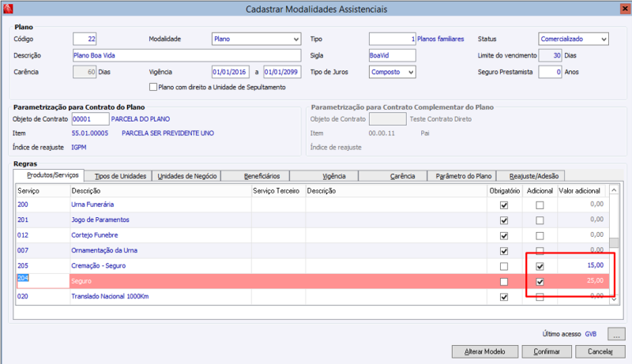This screenshot has height=364, width=632.
Task: Check Obrigatório on the highlighted Seguro row
Action: [503, 281]
